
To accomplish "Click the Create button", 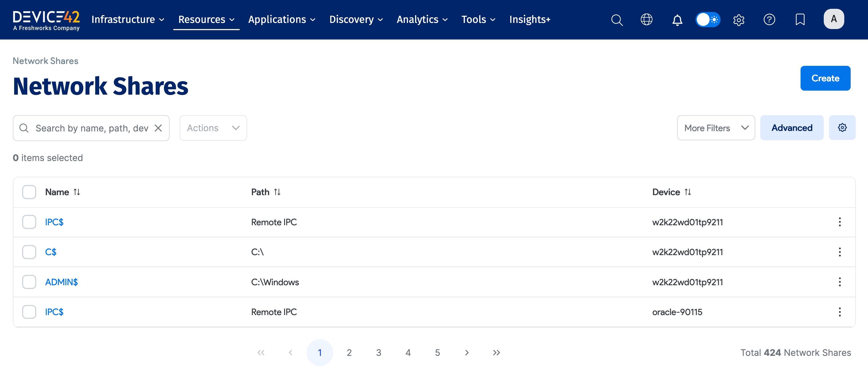I will (x=825, y=78).
